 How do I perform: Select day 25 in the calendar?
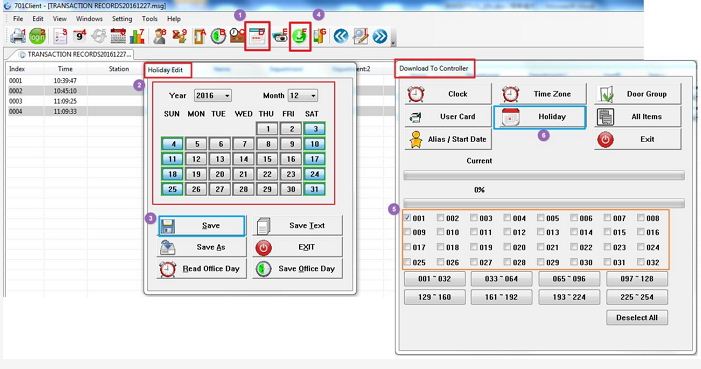point(172,189)
